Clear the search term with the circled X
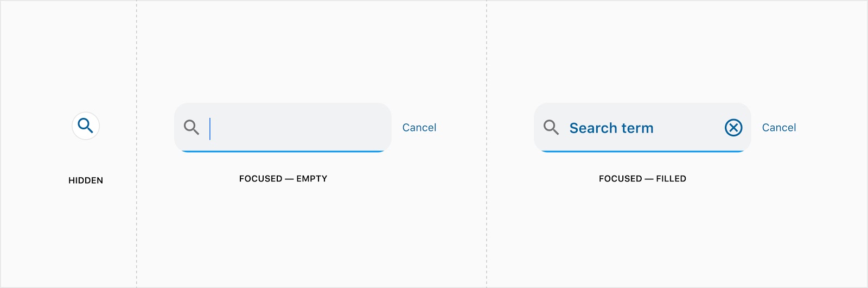Image resolution: width=868 pixels, height=288 pixels. click(x=733, y=128)
